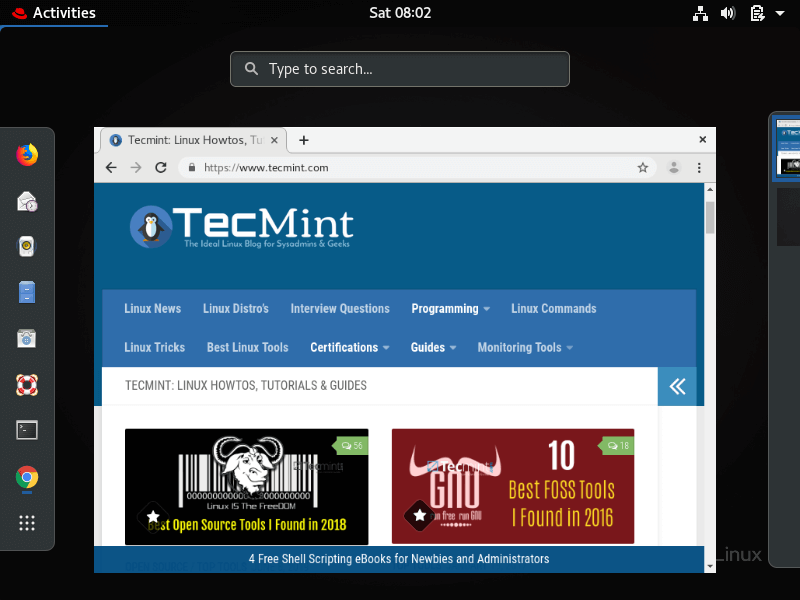The width and height of the screenshot is (800, 600).
Task: Expand the Certifications menu
Action: point(349,347)
